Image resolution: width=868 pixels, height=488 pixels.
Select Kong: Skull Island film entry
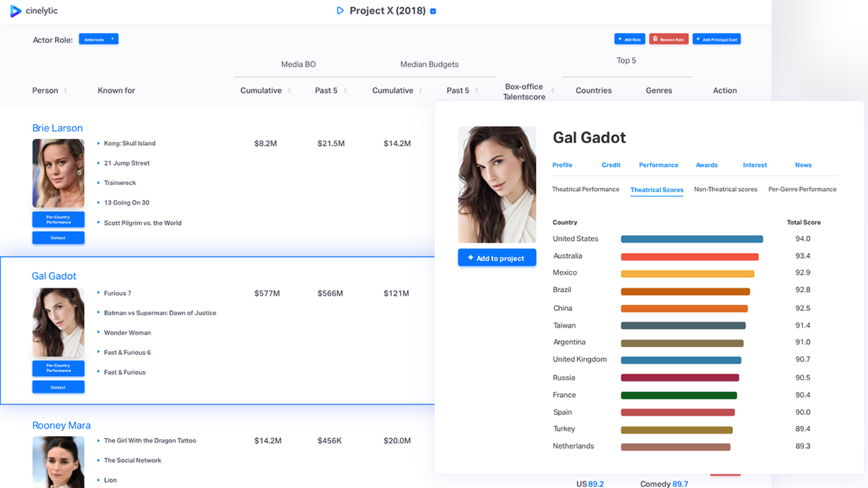click(129, 143)
